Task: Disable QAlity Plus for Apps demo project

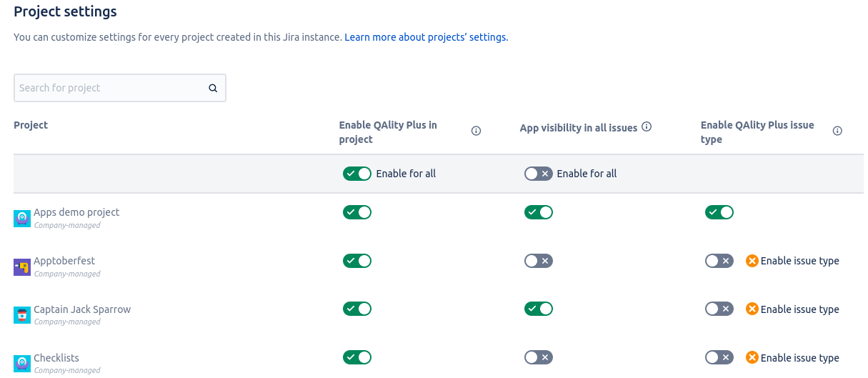Action: [357, 212]
